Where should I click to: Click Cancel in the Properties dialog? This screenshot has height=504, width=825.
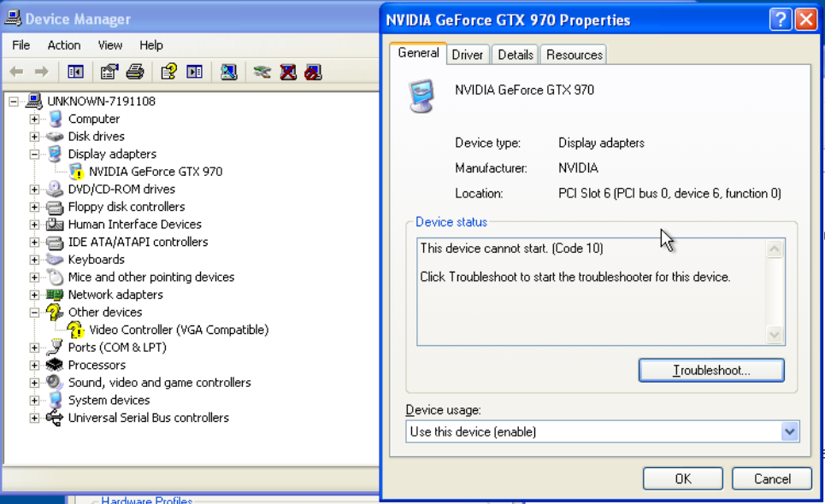(x=772, y=478)
